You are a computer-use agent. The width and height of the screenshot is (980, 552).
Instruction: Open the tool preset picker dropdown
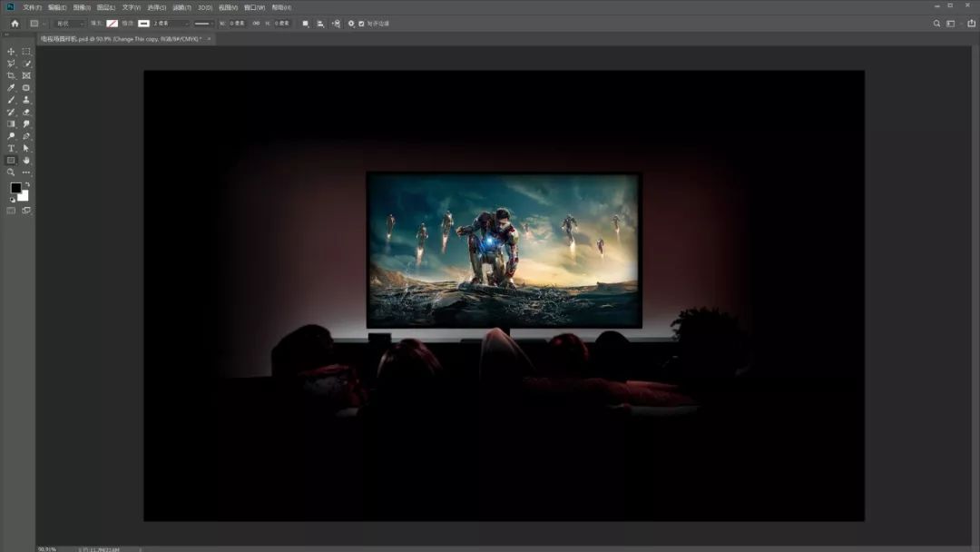[x=37, y=23]
